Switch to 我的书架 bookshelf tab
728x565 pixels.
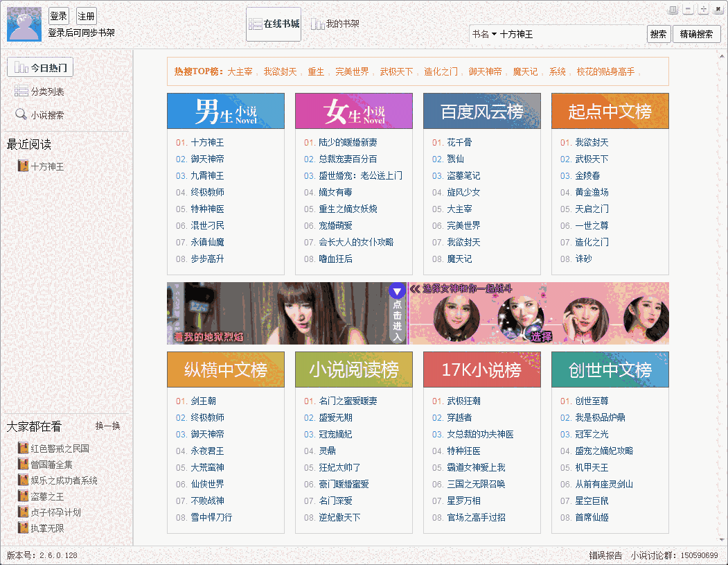click(335, 24)
